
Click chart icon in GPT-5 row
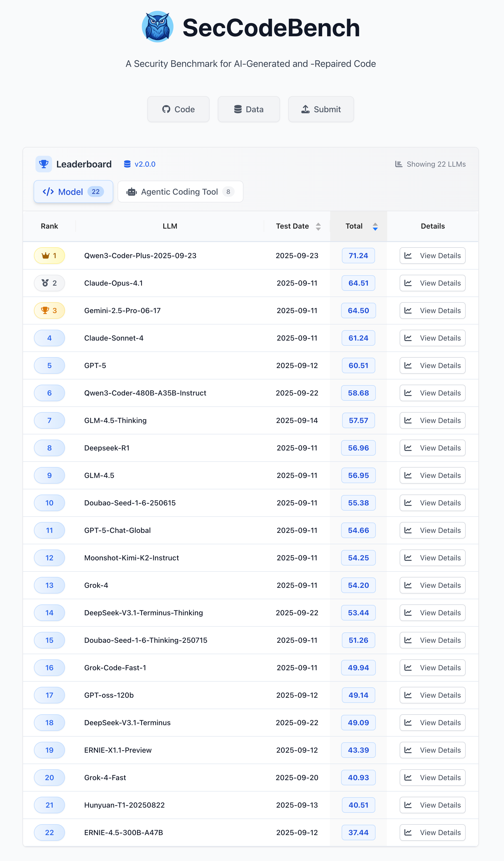tap(408, 365)
